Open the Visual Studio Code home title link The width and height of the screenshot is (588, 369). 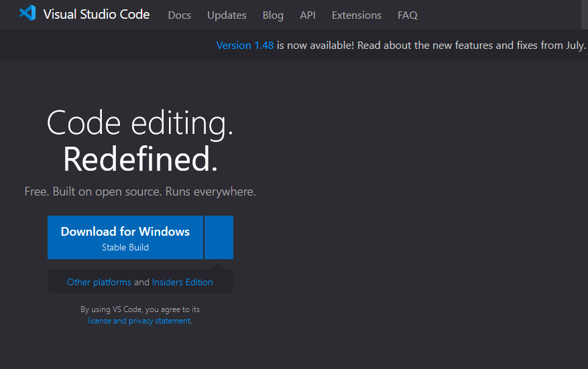coord(97,14)
